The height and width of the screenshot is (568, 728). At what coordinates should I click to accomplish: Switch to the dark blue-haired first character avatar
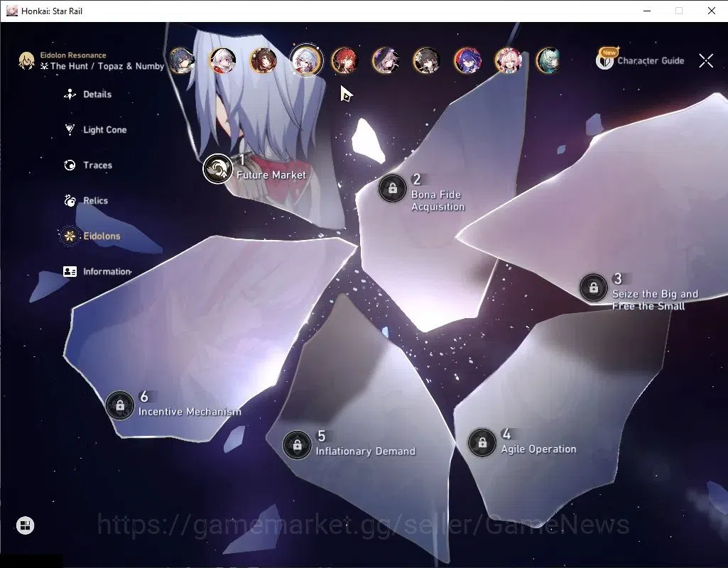tap(182, 61)
